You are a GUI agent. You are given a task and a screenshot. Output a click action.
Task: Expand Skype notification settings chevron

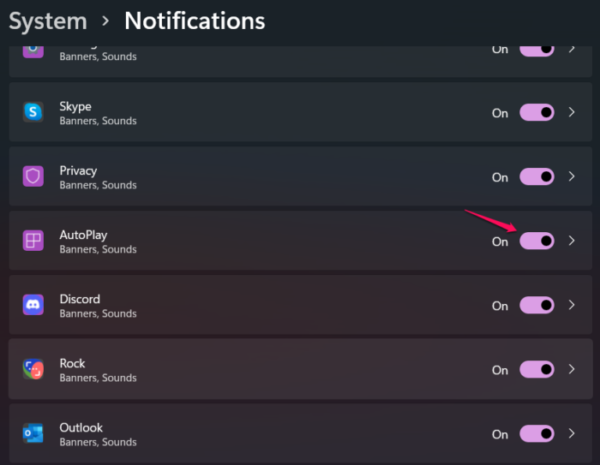pyautogui.click(x=572, y=113)
